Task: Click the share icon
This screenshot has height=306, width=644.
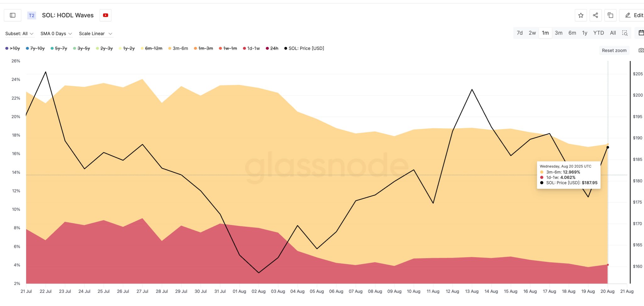Action: pyautogui.click(x=596, y=15)
